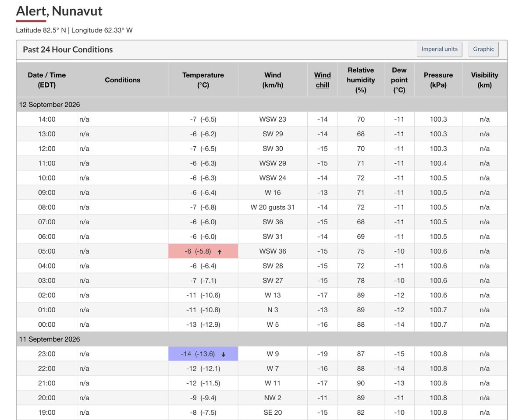Click wind value SE 20
This screenshot has width=526, height=420.
click(273, 413)
